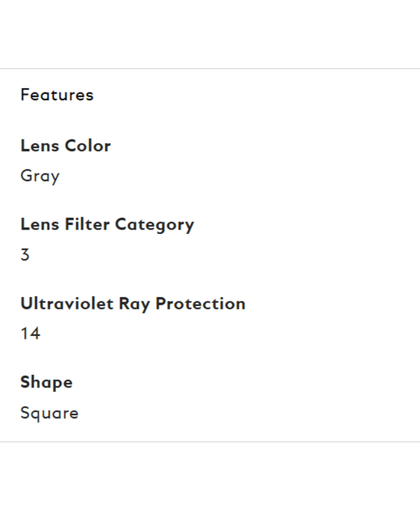The image size is (420, 510).
Task: Click the empty white area right of Gray
Action: click(240, 176)
